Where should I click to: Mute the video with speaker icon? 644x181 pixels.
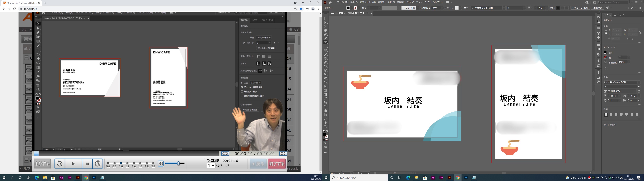click(161, 164)
